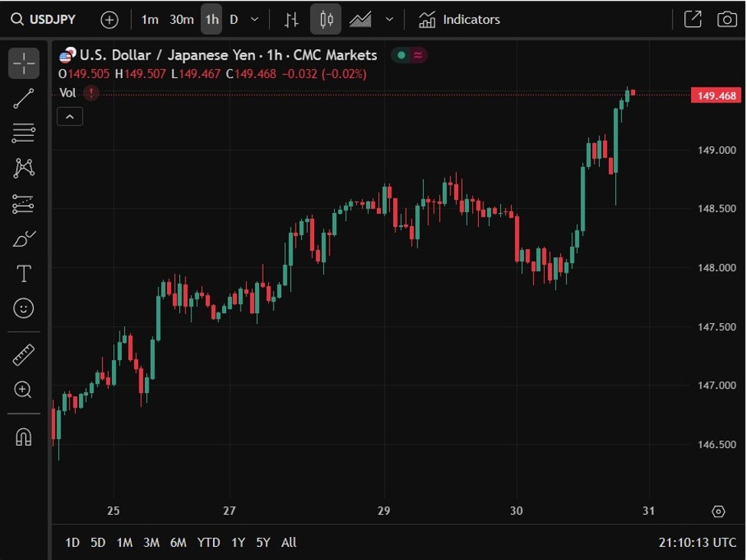The width and height of the screenshot is (747, 560).
Task: Select the crosshair cursor tool
Action: (23, 63)
